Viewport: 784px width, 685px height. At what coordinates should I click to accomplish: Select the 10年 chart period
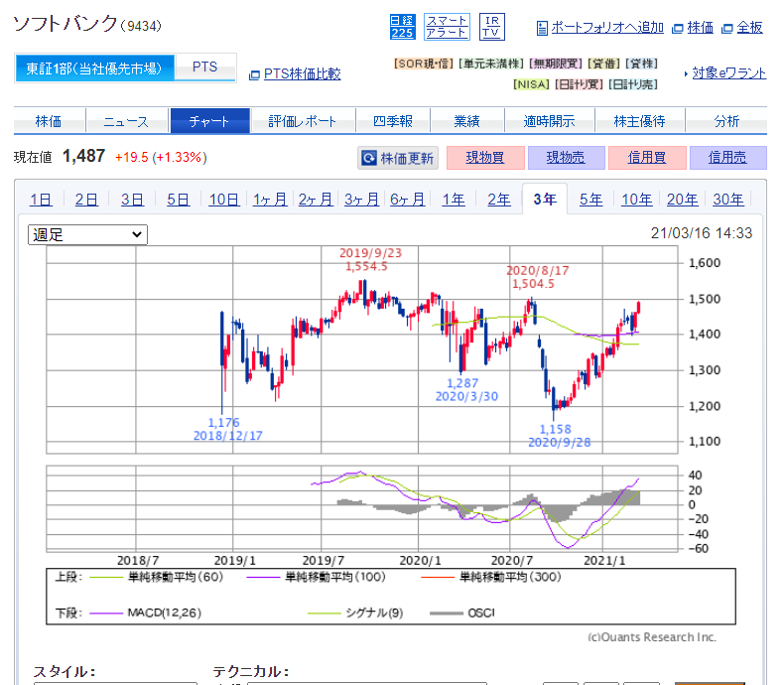[x=636, y=200]
